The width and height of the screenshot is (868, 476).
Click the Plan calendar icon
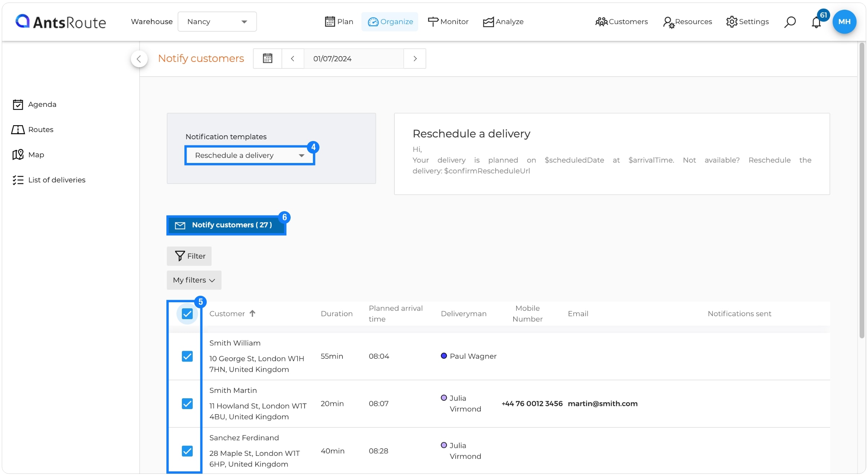330,22
